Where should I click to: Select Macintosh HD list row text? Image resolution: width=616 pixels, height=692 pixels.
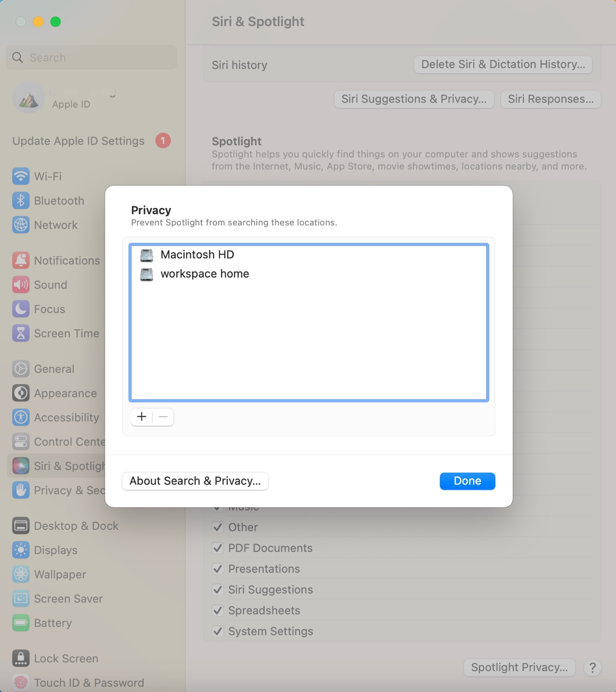point(197,255)
